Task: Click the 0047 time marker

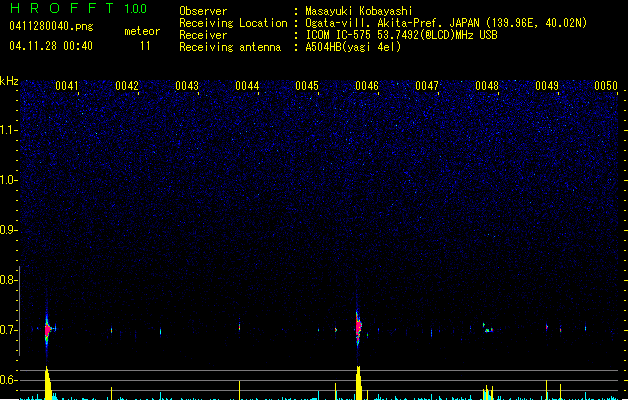Action: (427, 86)
